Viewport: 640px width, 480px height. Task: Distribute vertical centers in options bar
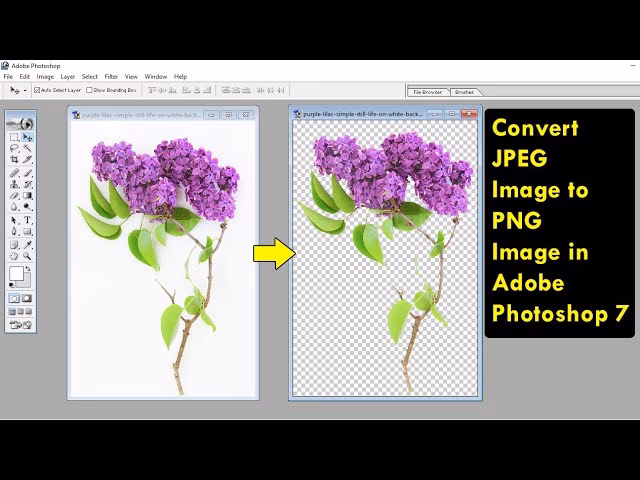[236, 90]
